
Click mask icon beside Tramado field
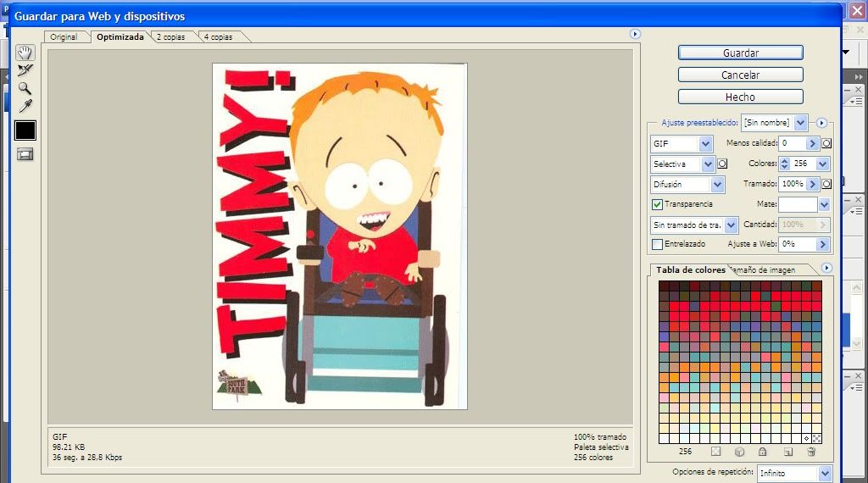point(826,184)
